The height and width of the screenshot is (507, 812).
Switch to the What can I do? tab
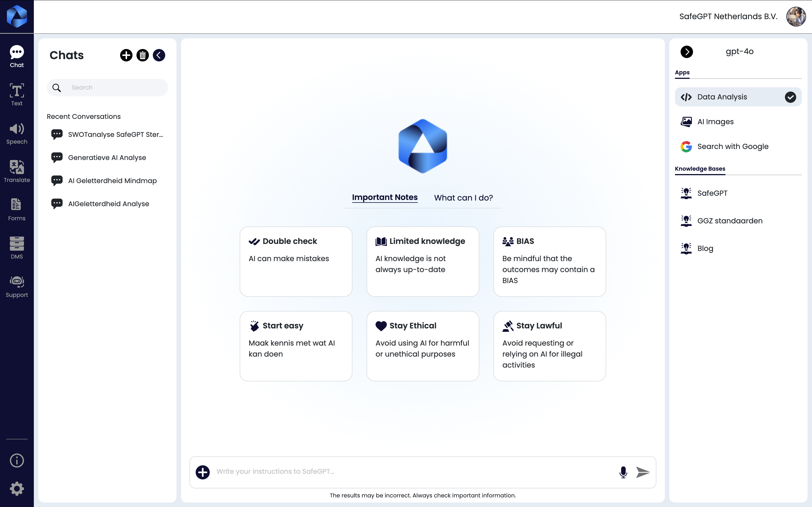click(463, 198)
